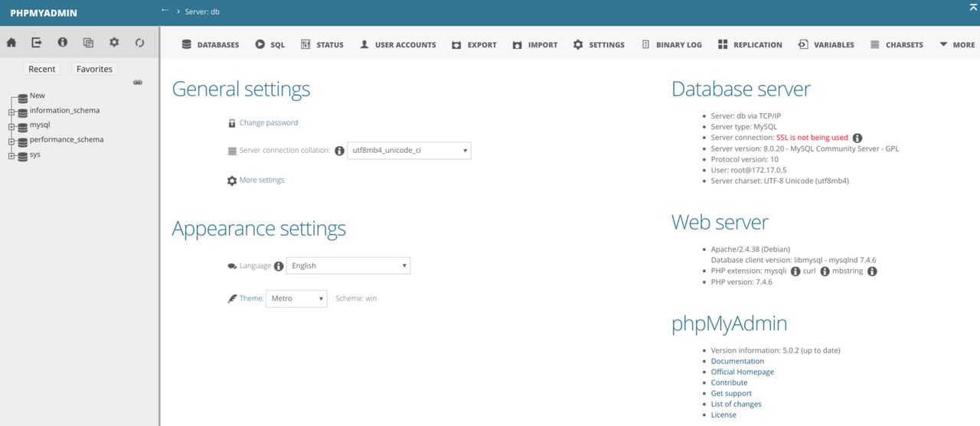Image resolution: width=980 pixels, height=426 pixels.
Task: Click the link chain icon in sidebar
Action: (x=138, y=83)
